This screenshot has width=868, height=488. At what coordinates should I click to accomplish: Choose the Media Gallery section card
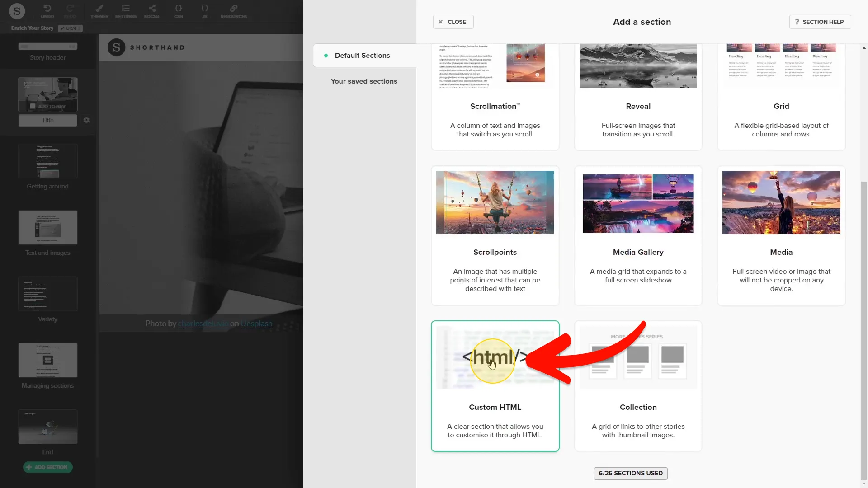click(x=638, y=235)
